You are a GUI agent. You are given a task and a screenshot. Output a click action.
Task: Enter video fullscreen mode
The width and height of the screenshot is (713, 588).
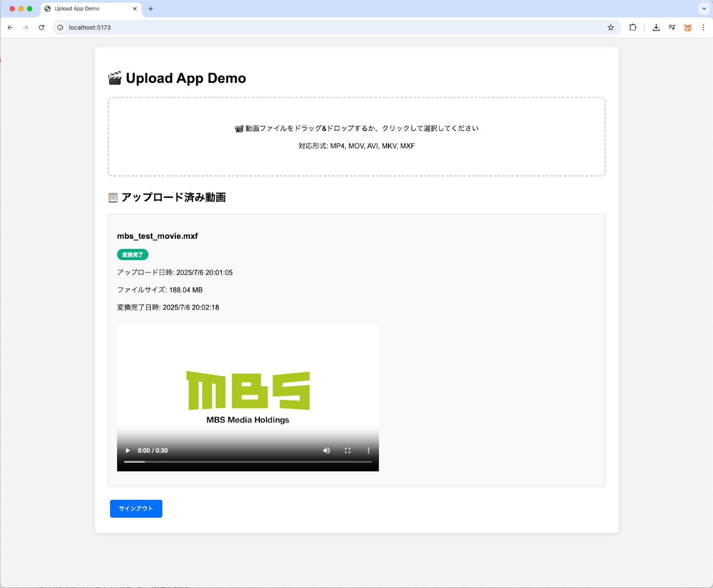[x=348, y=450]
